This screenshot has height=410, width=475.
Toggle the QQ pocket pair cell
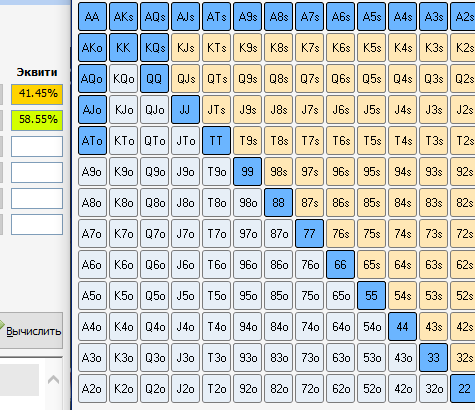click(154, 78)
